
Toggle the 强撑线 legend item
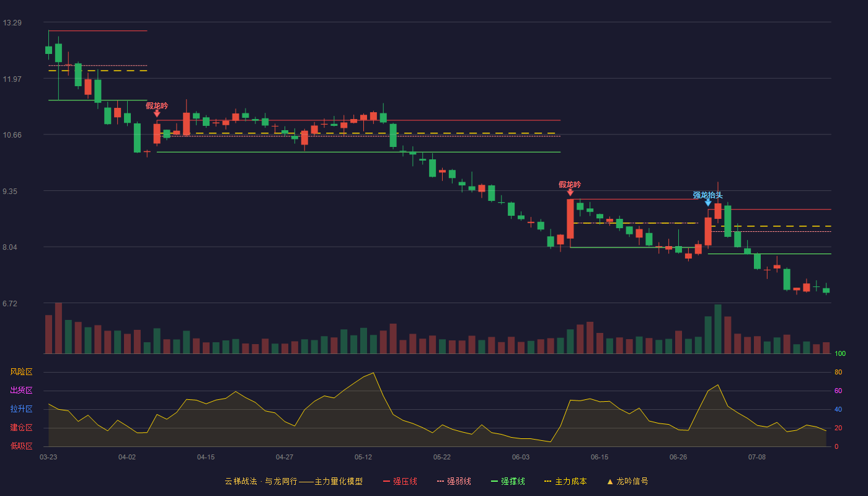click(508, 481)
